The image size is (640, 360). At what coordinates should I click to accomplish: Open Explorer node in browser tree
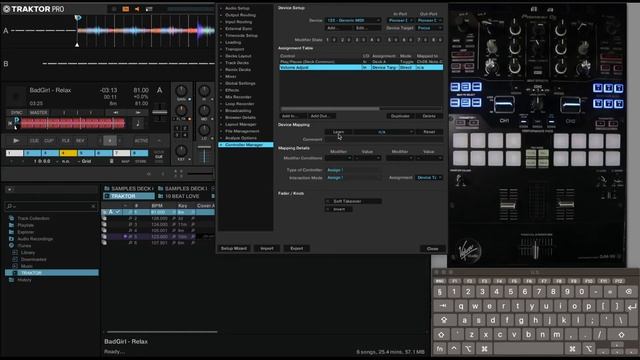(x=25, y=232)
